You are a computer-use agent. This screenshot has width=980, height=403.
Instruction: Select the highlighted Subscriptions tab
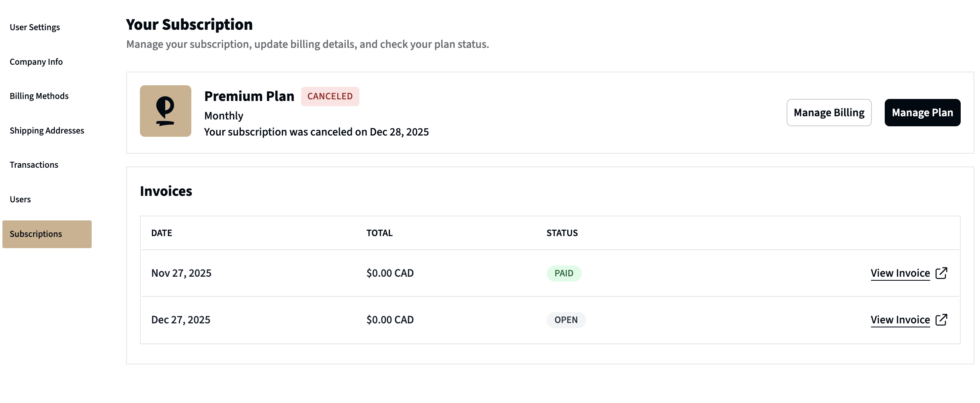(47, 234)
